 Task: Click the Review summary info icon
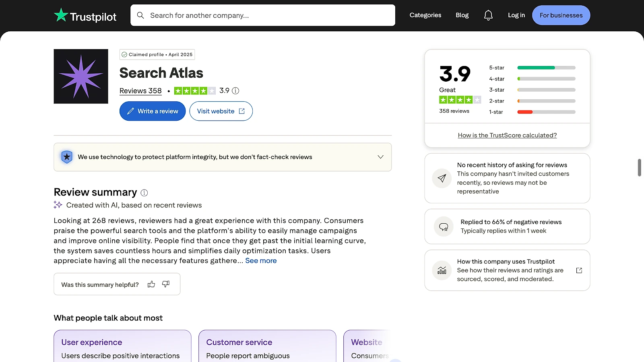click(x=144, y=193)
